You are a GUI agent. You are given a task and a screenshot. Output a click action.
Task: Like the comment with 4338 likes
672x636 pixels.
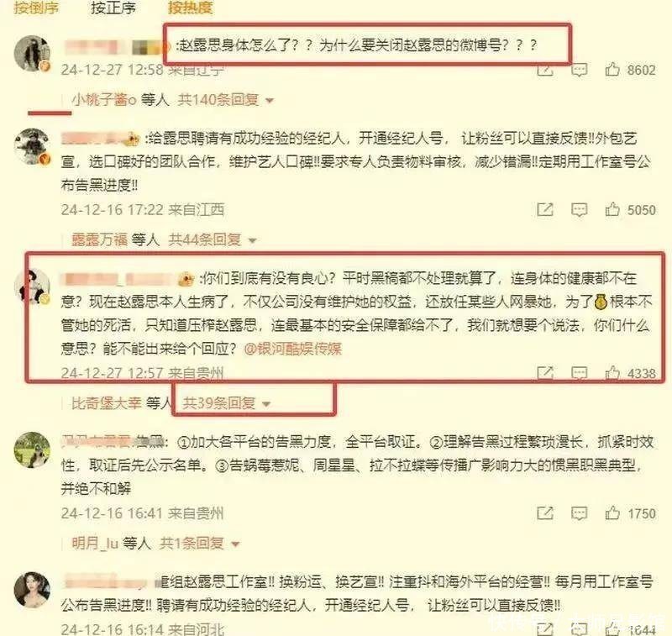pos(612,373)
